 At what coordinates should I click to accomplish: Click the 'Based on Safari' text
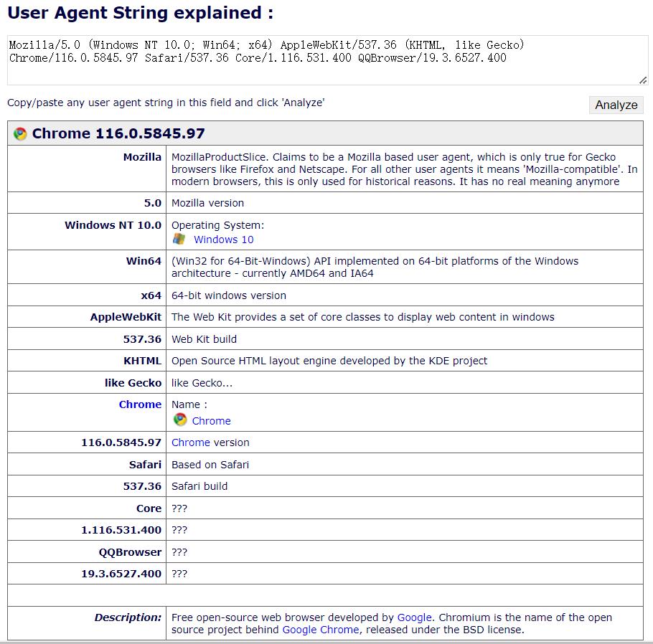click(210, 464)
